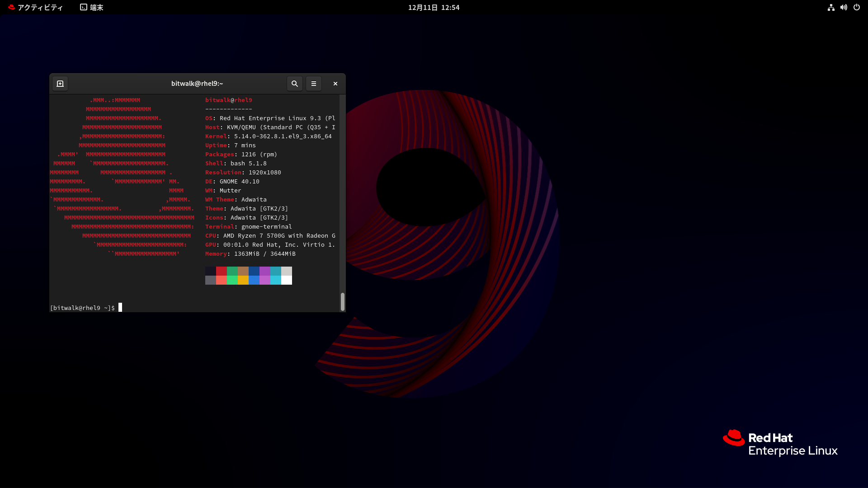Click the volume speaker icon

pos(844,7)
